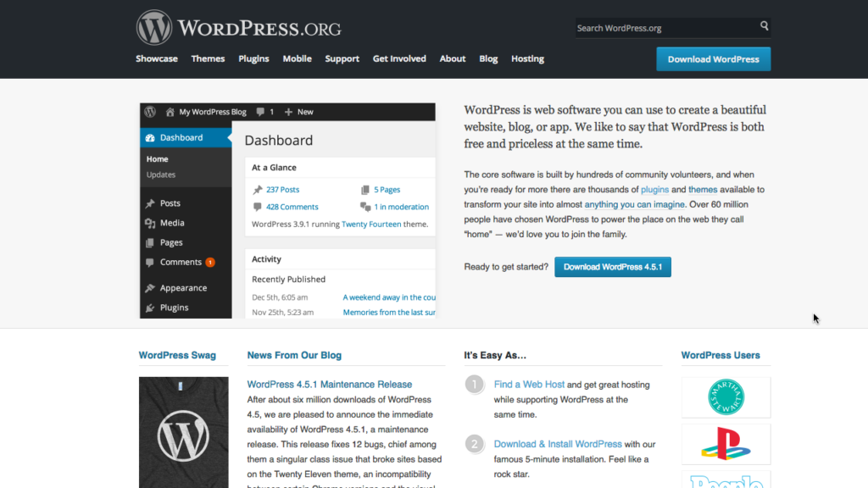Open the 5 Pages link

(x=387, y=189)
